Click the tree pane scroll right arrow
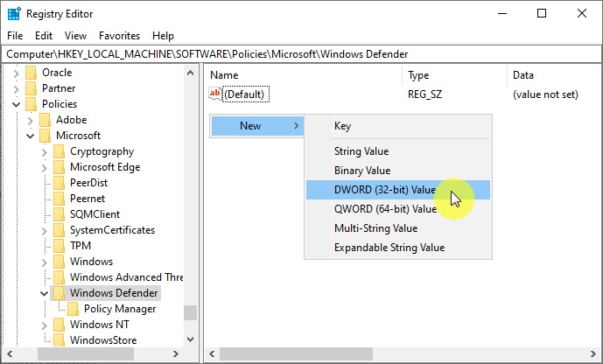The height and width of the screenshot is (364, 603). coord(176,353)
